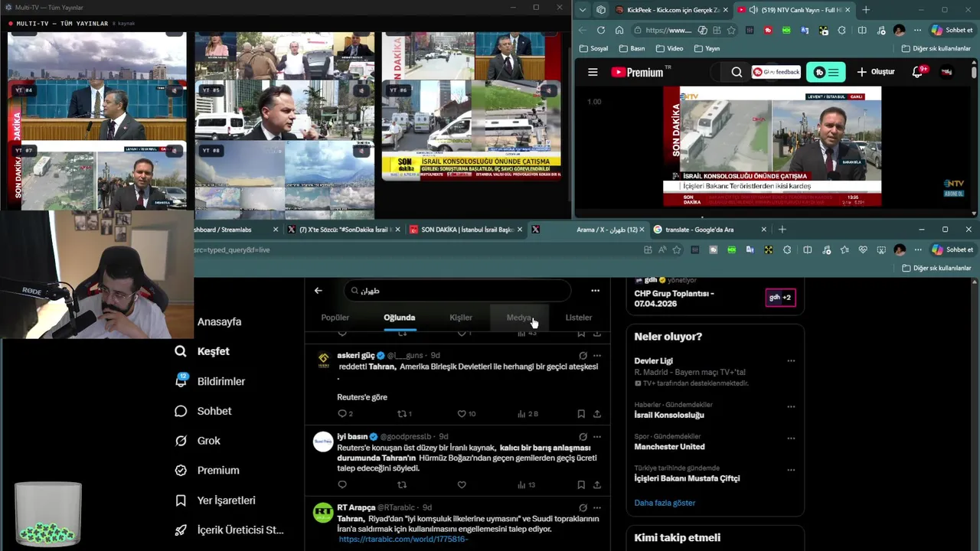Share the askeri güç post
Screen dimensions: 980x551
[x=597, y=414]
